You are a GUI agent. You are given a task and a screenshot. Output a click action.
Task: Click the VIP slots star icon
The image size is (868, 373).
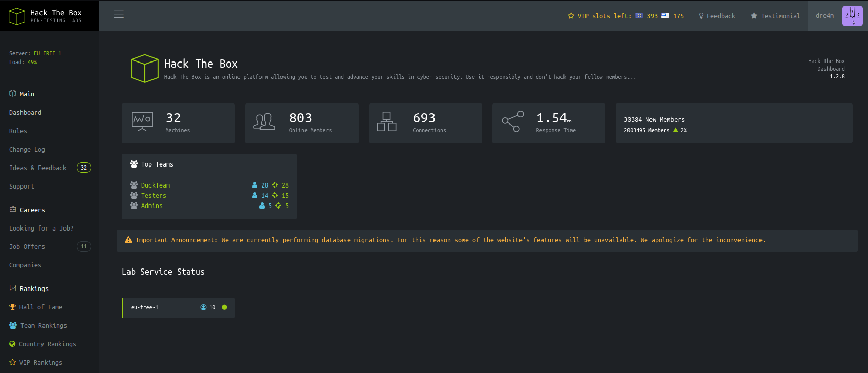tap(571, 16)
